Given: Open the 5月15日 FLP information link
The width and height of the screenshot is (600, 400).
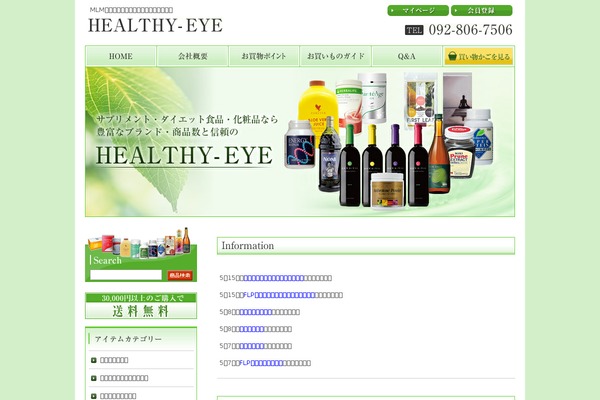Looking at the screenshot, I should click(x=279, y=295).
